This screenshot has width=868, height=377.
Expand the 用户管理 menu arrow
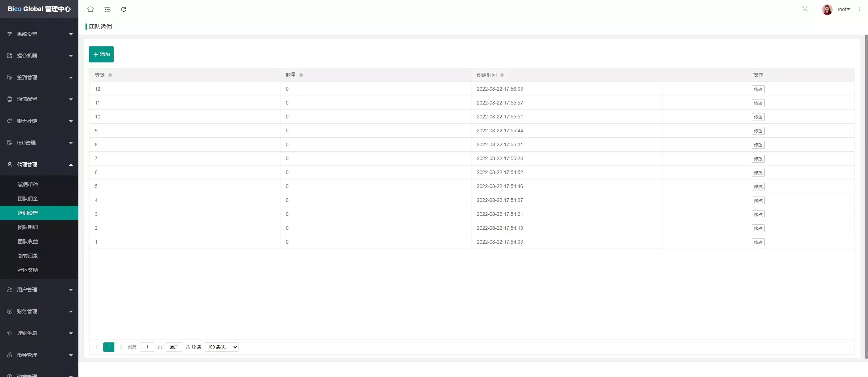click(x=71, y=290)
